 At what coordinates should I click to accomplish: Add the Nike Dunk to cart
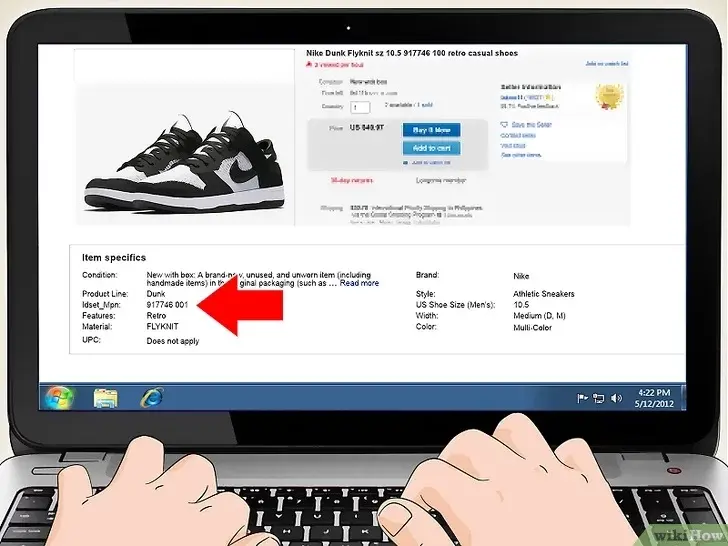(x=431, y=148)
